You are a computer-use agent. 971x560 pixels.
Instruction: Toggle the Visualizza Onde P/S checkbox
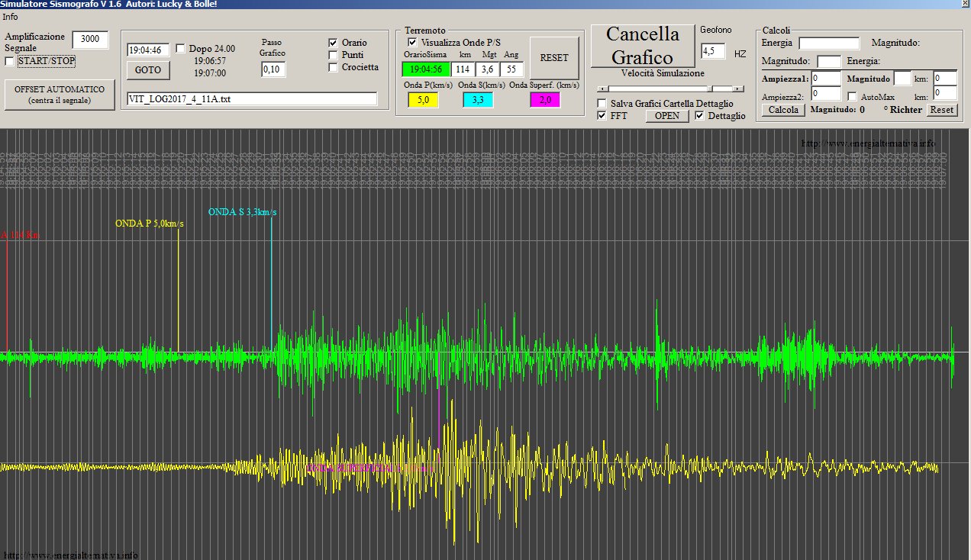coord(413,42)
